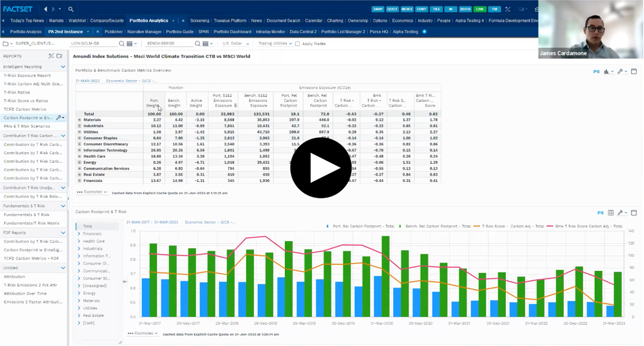Click the new report folder icon
644x346 pixels.
tap(60, 56)
